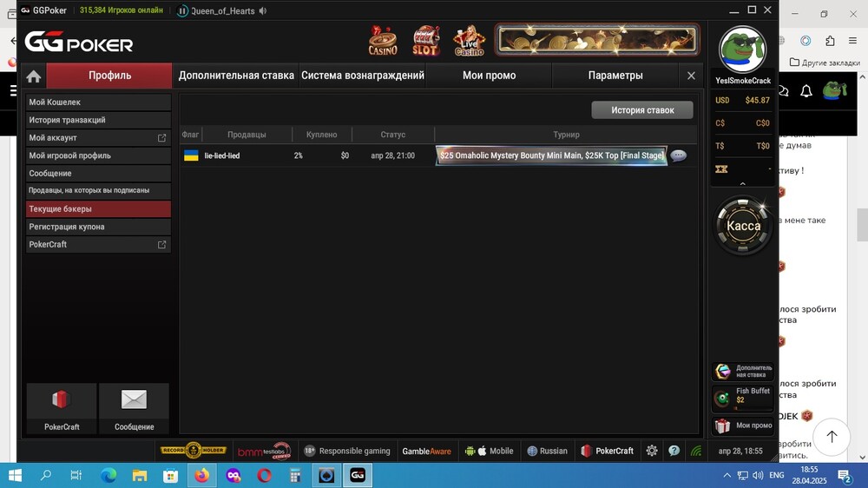Viewport: 868px width, 488px height.
Task: Collapse the balances with the up chevron
Action: click(742, 184)
